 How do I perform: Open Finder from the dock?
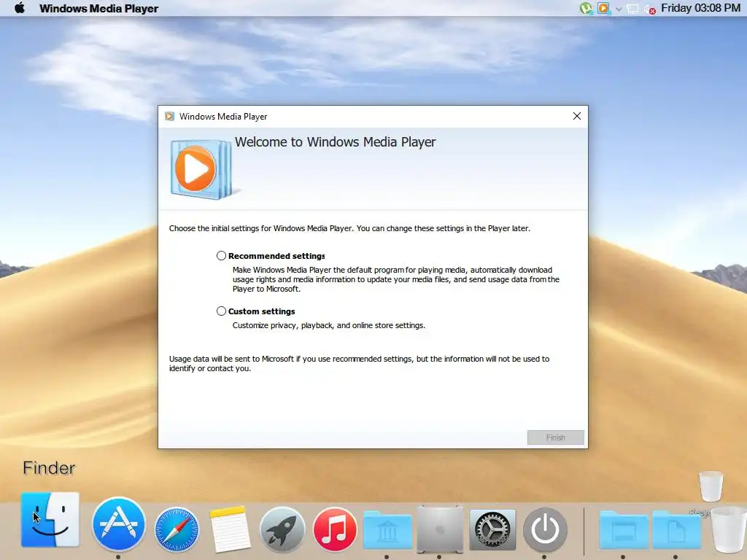coord(50,519)
